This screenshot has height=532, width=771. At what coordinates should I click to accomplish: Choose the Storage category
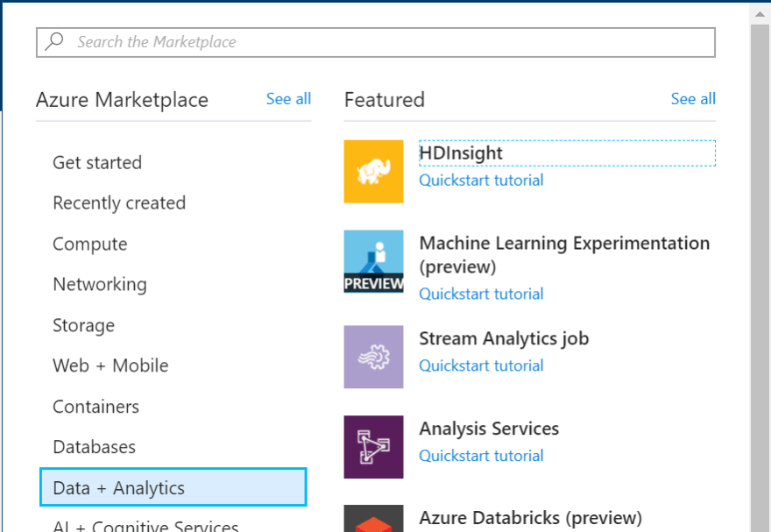83,325
